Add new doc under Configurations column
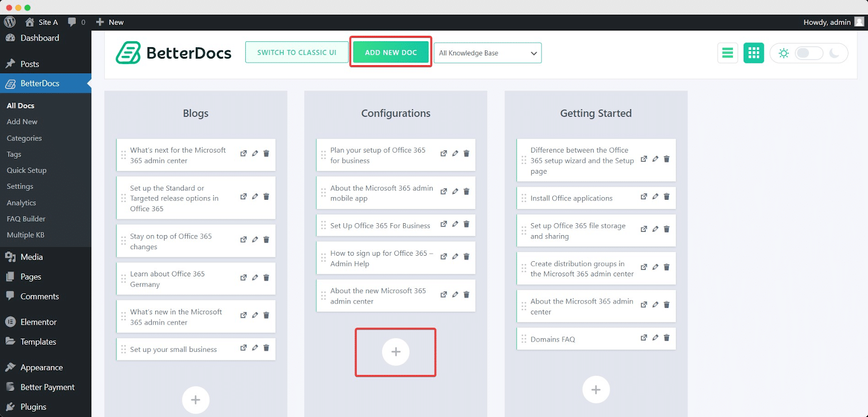Viewport: 868px width, 417px height. tap(395, 352)
